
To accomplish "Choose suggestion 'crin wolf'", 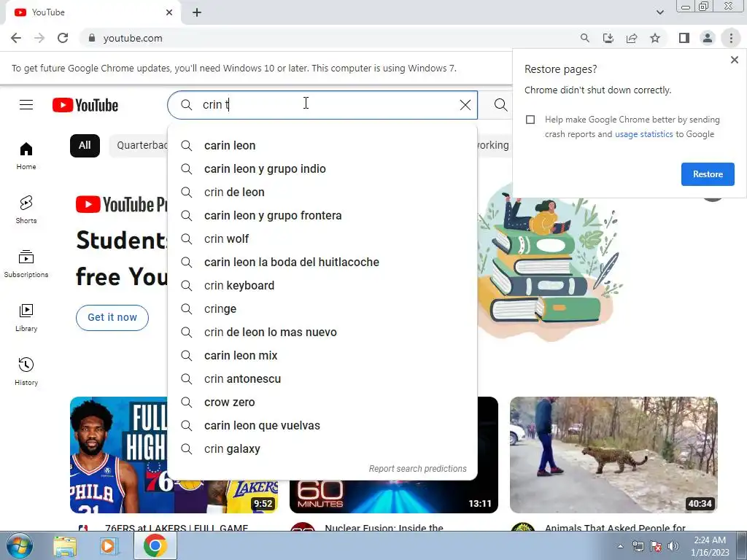I will click(322, 239).
